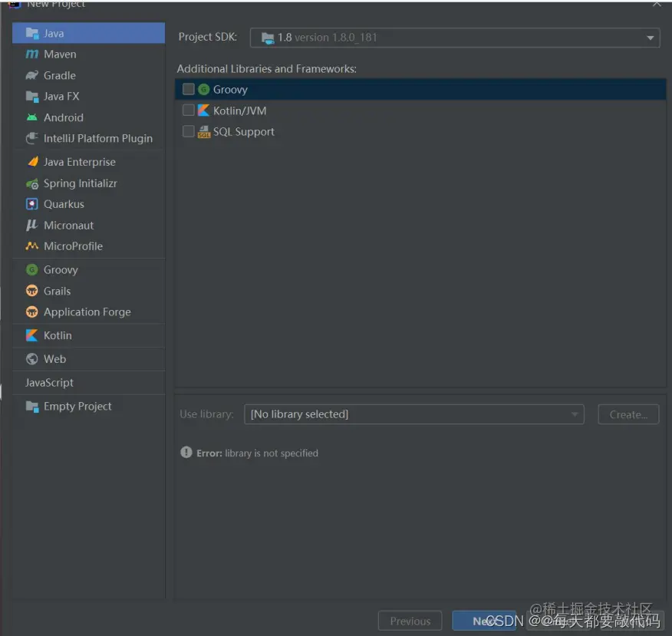
Task: Select Maven project type
Action: tap(89, 54)
